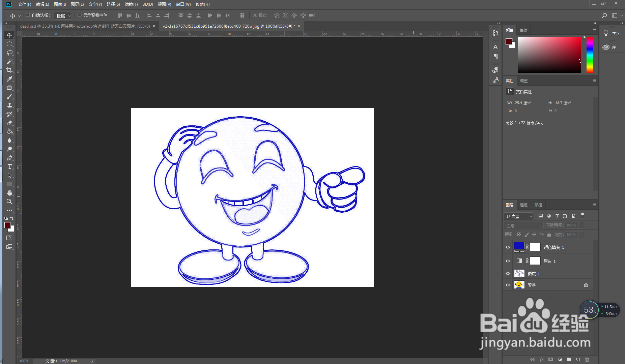Switch to the 通道 tab
625x364 pixels.
coord(523,205)
